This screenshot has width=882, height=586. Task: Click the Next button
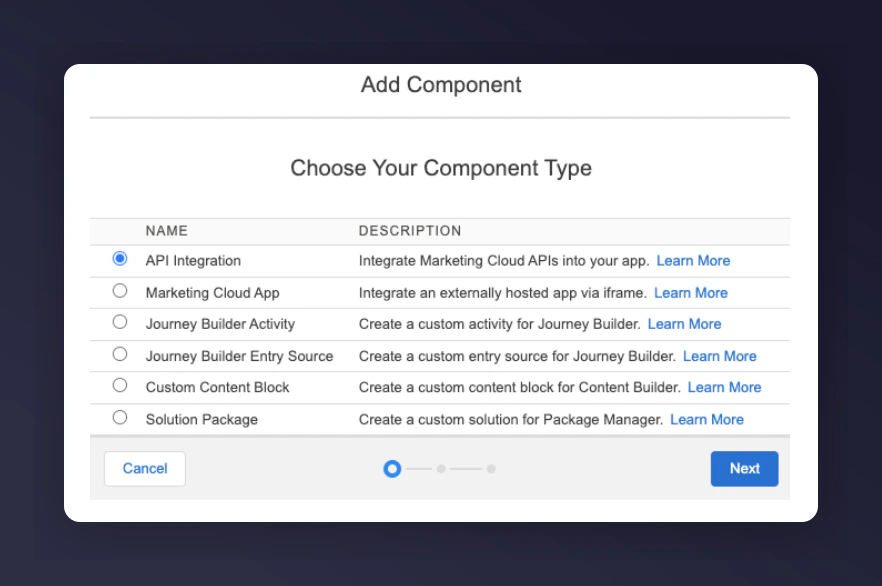click(x=744, y=468)
